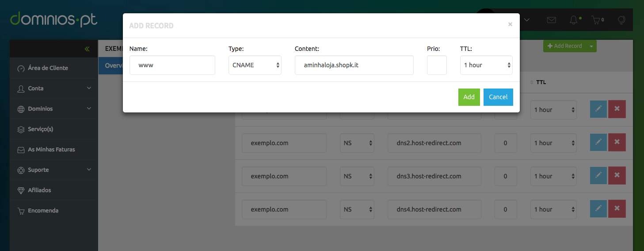Change type dropdown of dns3 NS record
This screenshot has width=644, height=251.
click(x=357, y=176)
